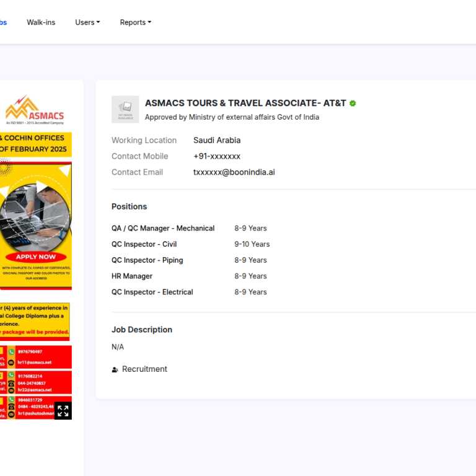
Task: Click the Working Location label
Action: pyautogui.click(x=144, y=140)
